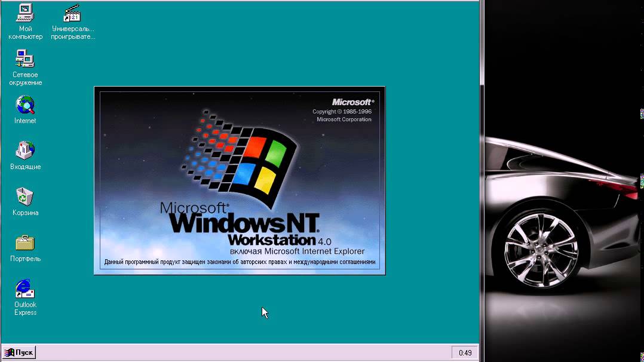Open the Мой компьютер desktop icon
The height and width of the screenshot is (362, 644).
[x=25, y=13]
